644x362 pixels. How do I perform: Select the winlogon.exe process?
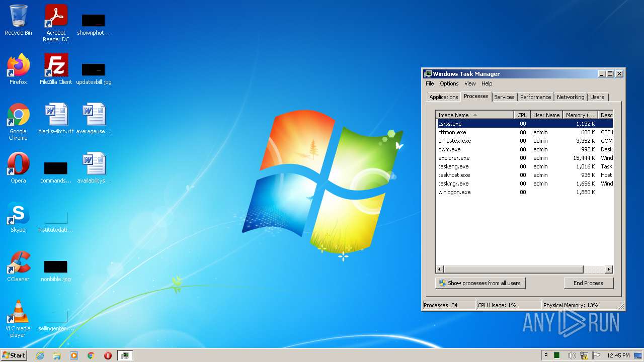[525, 192]
